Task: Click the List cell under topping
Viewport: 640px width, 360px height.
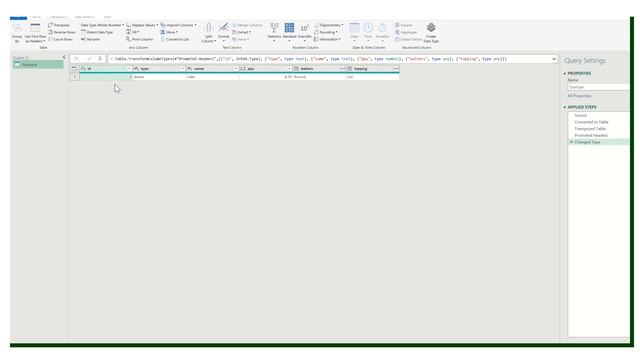Action: [373, 77]
